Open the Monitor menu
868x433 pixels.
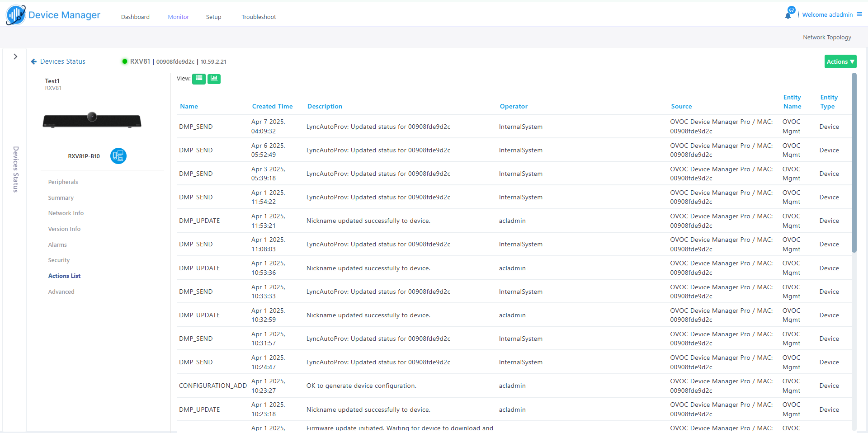178,17
